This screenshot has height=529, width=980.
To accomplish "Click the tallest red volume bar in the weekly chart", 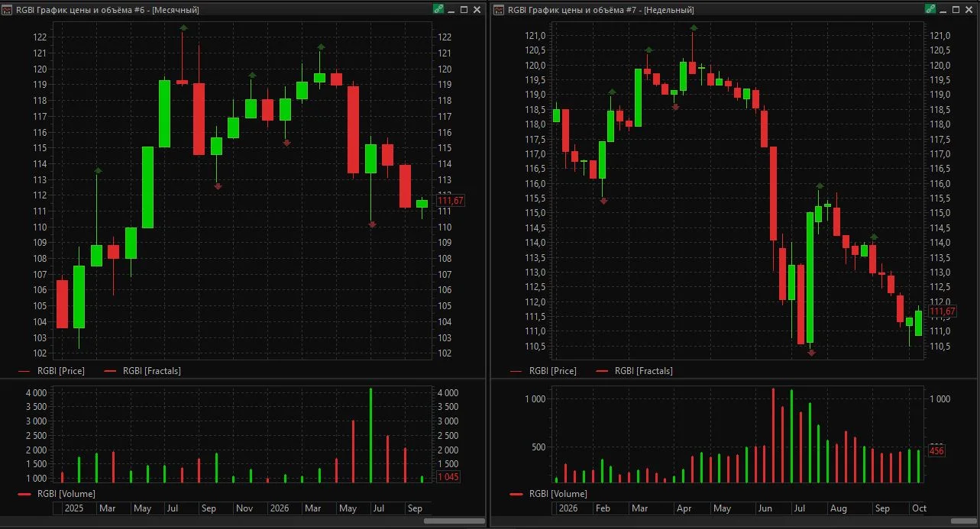I will click(773, 435).
